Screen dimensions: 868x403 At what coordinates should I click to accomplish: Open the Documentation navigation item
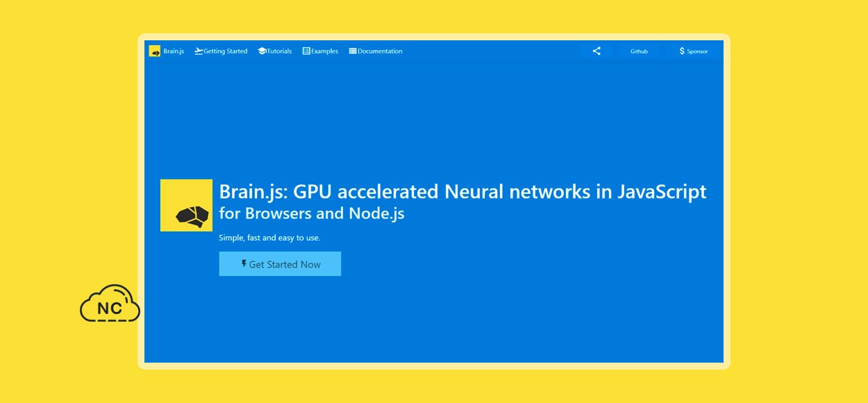point(376,51)
